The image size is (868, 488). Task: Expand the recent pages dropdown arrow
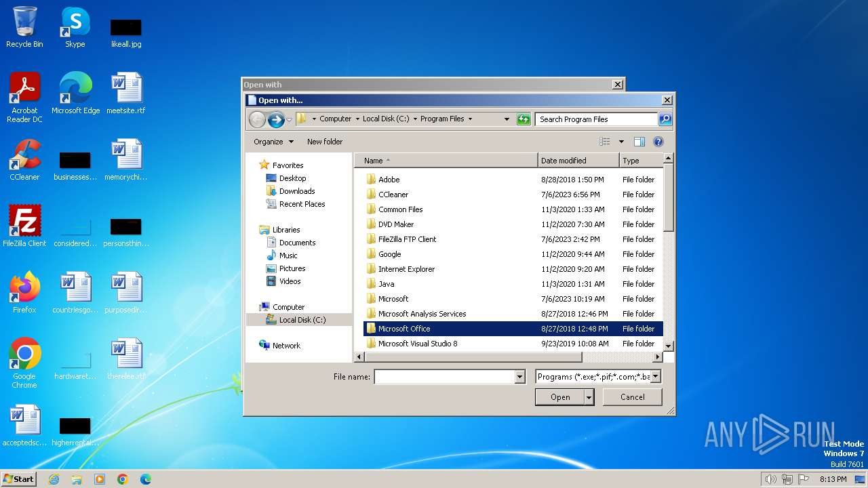click(290, 120)
